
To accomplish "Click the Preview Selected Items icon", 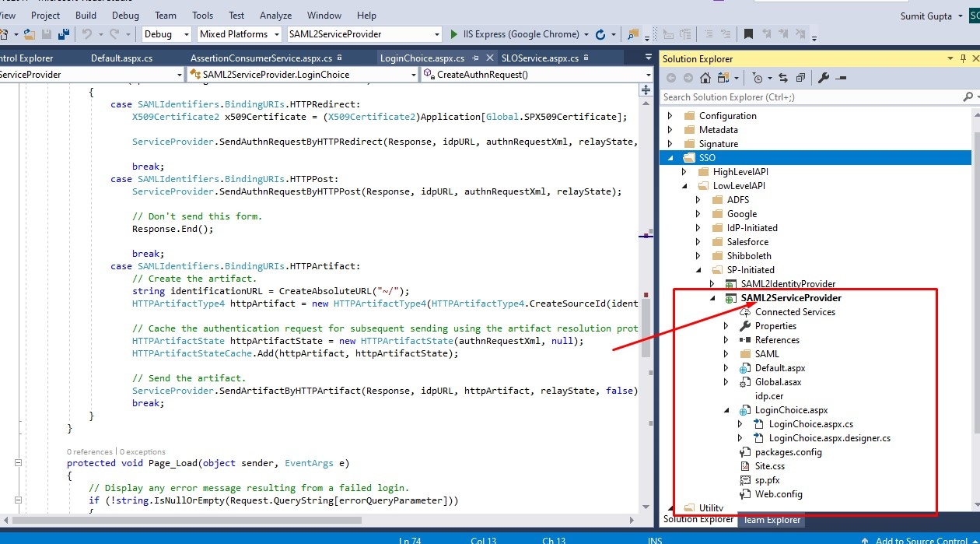I will (x=841, y=78).
